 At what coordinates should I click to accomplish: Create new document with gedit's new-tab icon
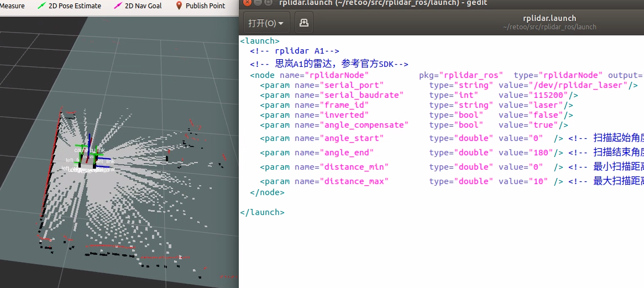pyautogui.click(x=304, y=23)
